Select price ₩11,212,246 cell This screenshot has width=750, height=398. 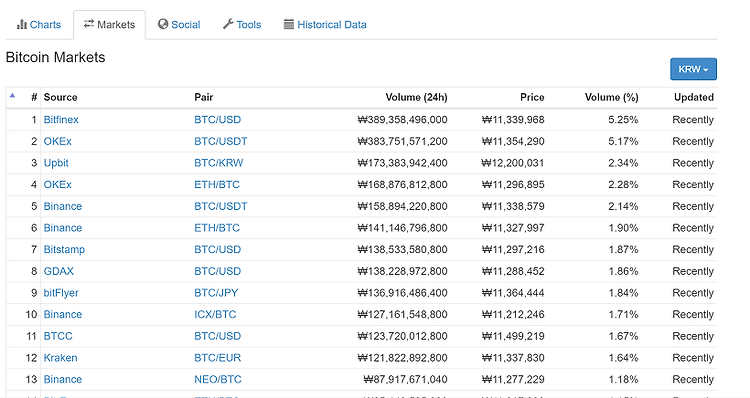click(x=513, y=314)
